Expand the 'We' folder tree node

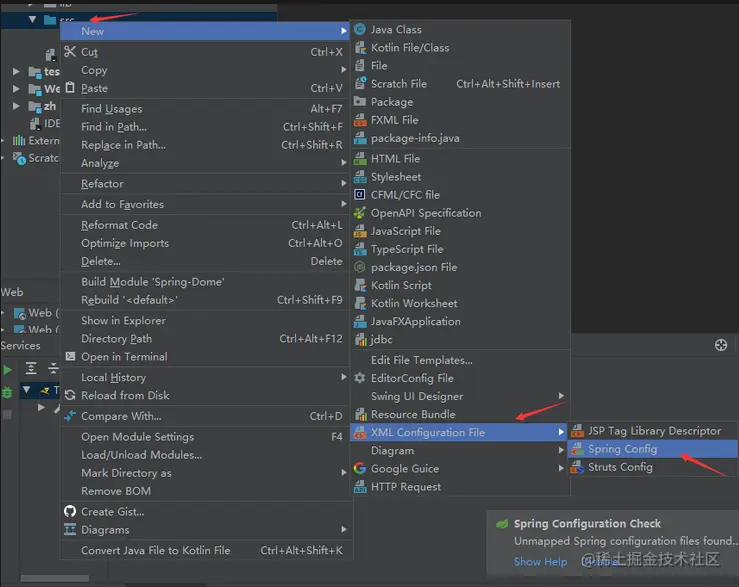[x=16, y=89]
